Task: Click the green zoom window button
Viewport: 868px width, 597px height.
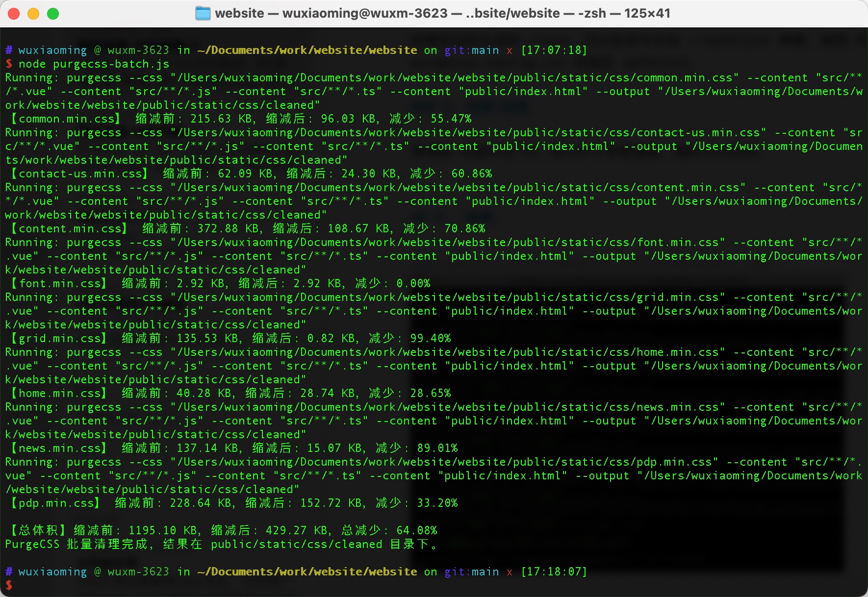Action: [x=53, y=14]
